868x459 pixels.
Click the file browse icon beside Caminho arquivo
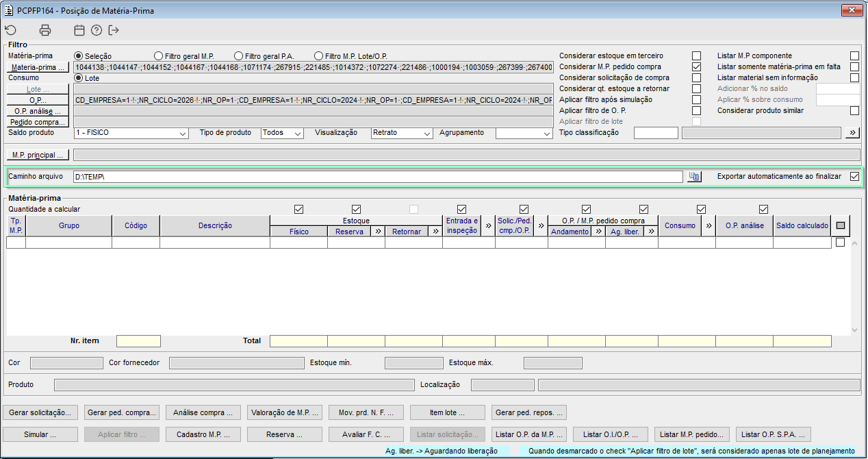click(694, 177)
